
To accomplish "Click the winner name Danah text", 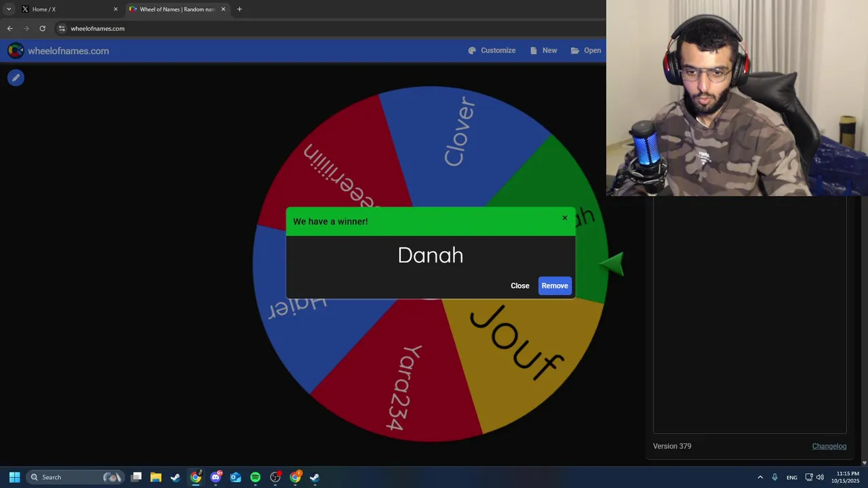I will point(431,256).
